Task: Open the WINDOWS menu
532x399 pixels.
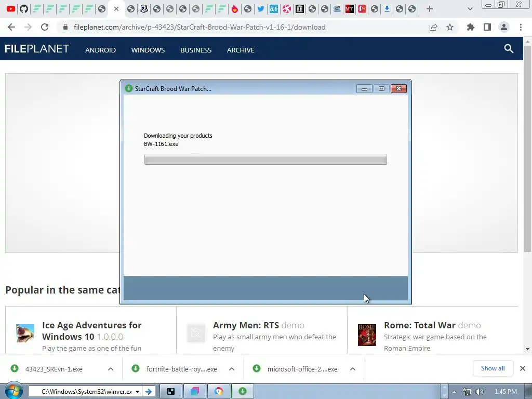Action: coord(148,50)
